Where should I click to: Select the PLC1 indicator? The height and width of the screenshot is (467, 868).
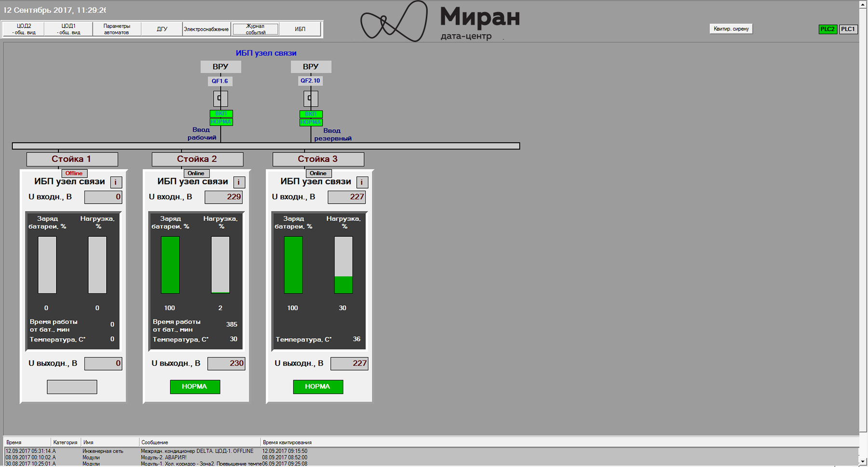click(848, 29)
